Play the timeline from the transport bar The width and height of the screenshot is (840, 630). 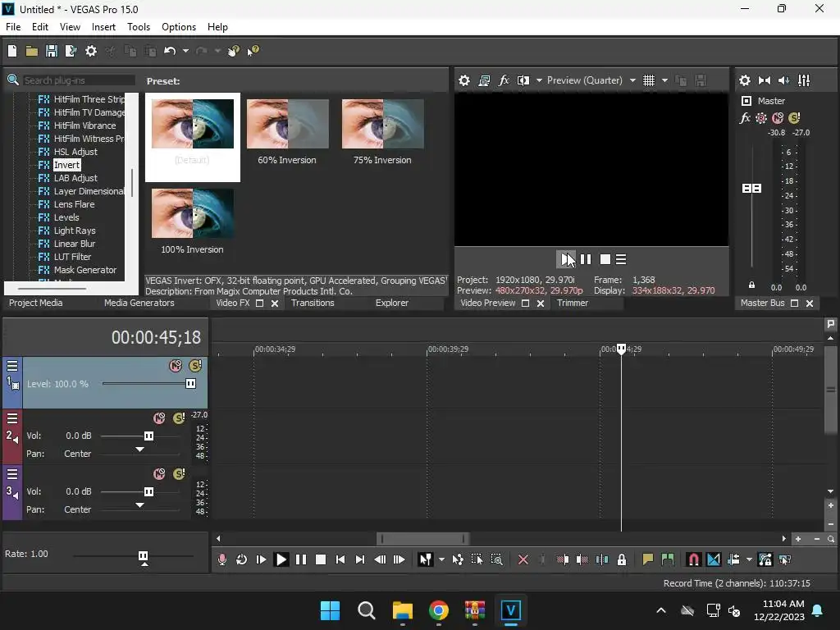pos(281,559)
